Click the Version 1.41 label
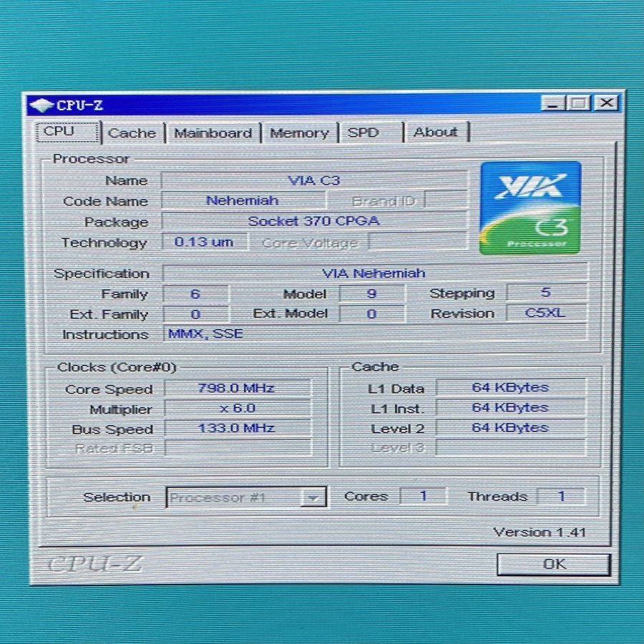 click(x=541, y=532)
